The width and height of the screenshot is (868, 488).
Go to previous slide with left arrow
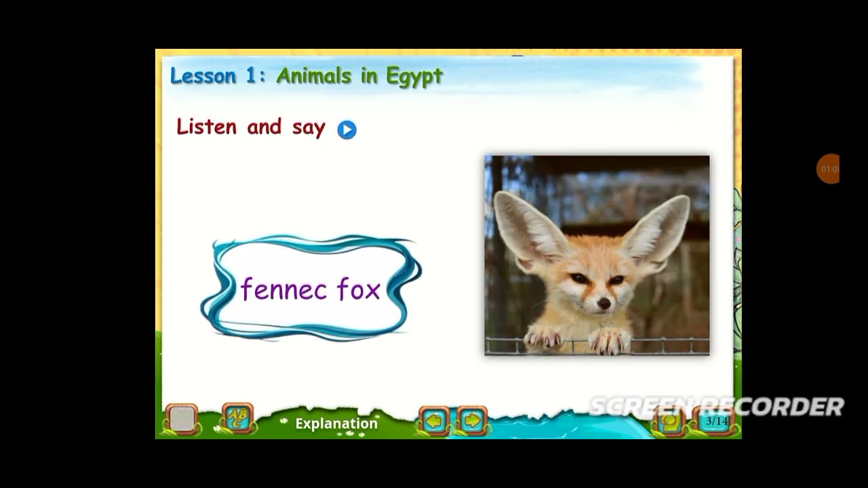click(x=435, y=422)
